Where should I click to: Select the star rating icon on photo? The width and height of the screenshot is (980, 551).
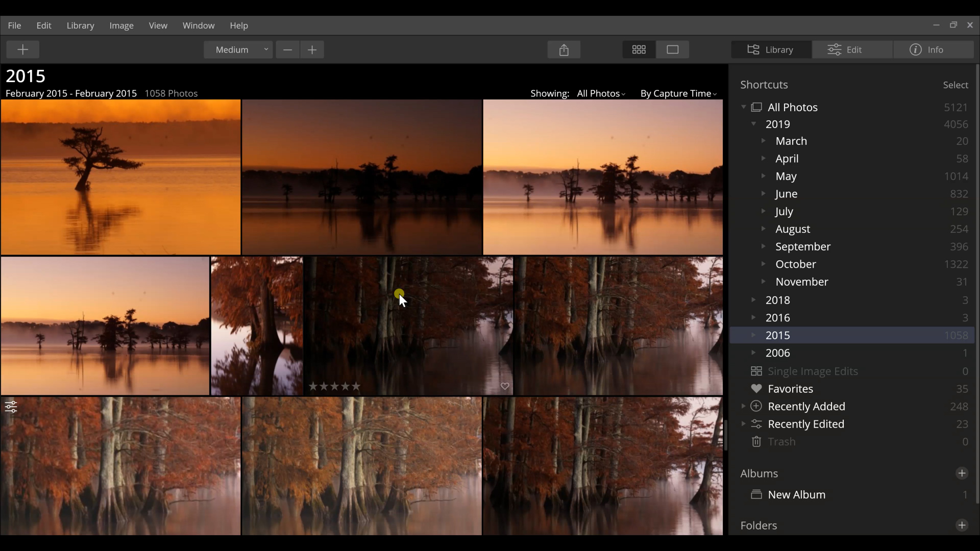pyautogui.click(x=335, y=387)
